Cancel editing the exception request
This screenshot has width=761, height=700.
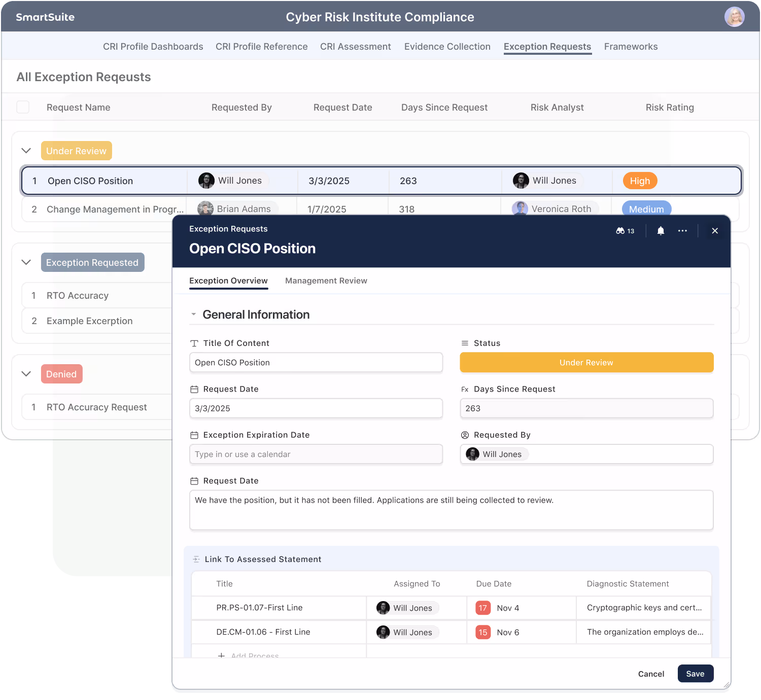(651, 674)
